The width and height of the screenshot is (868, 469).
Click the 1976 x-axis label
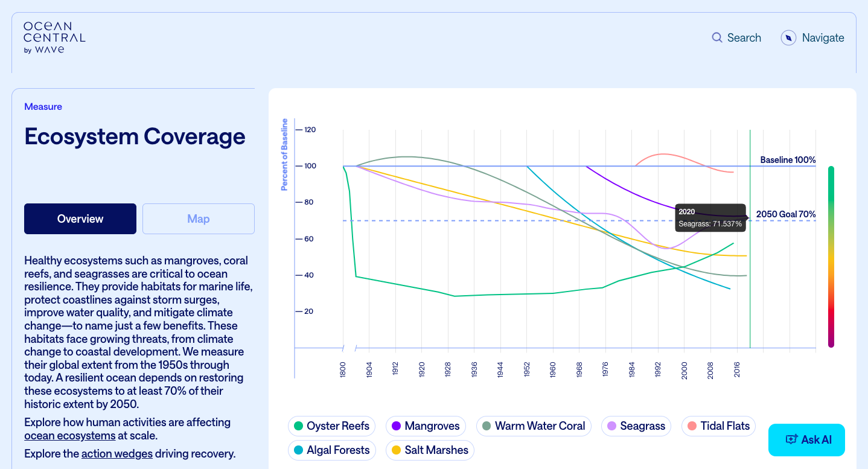tap(605, 369)
